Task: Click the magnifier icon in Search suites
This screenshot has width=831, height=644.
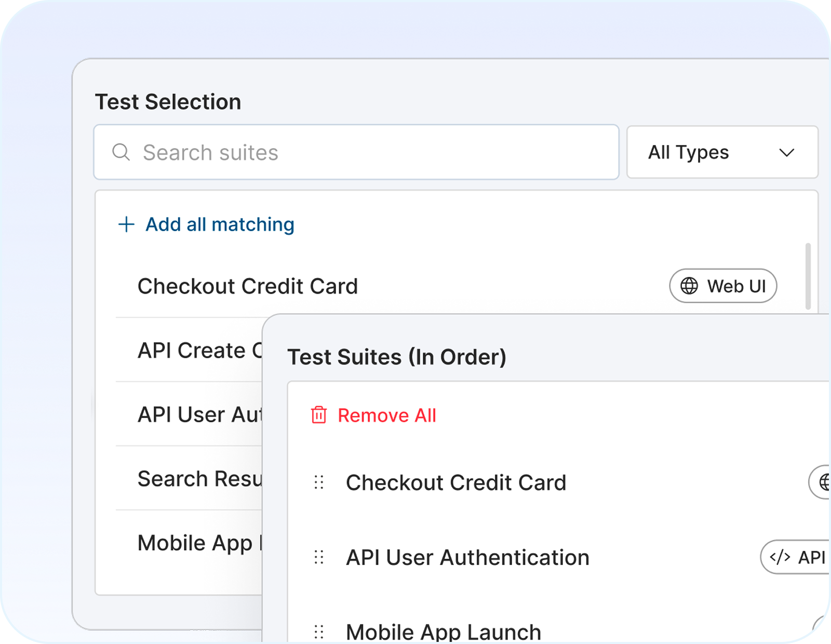Action: [x=121, y=152]
